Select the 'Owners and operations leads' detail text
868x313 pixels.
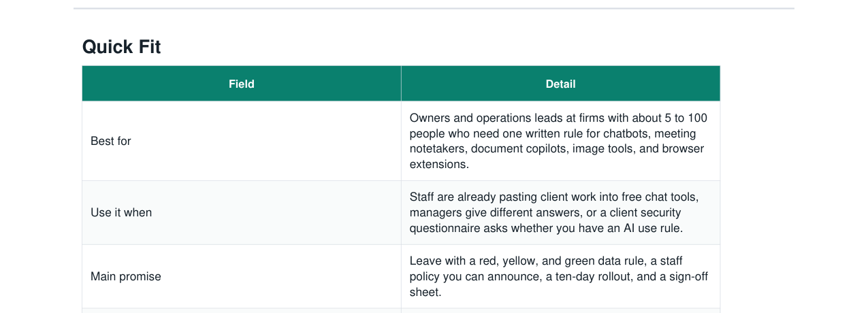coord(557,141)
